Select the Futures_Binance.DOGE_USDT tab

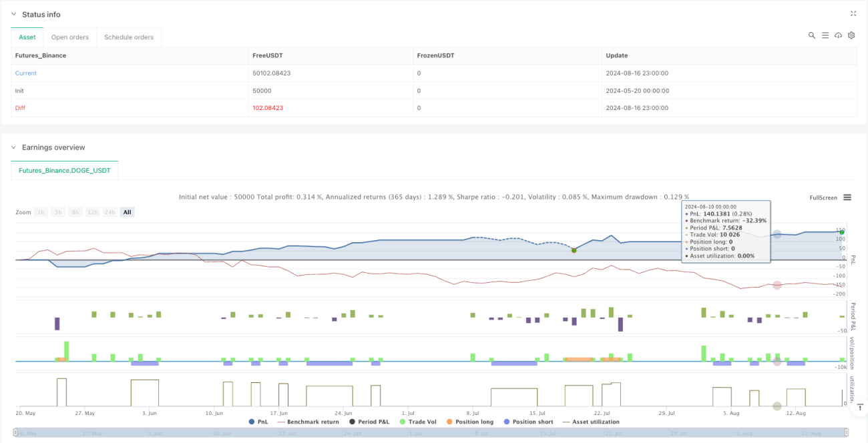(x=65, y=171)
